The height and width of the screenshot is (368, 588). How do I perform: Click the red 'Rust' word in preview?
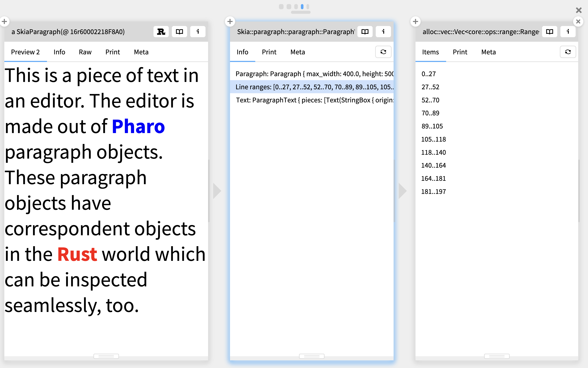pyautogui.click(x=77, y=254)
